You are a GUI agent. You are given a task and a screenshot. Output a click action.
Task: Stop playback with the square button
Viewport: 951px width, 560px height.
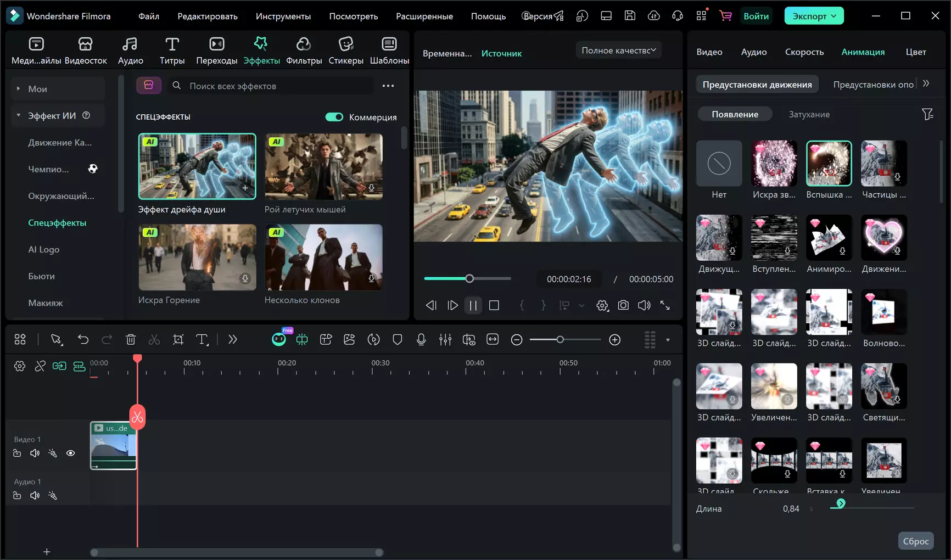point(494,305)
